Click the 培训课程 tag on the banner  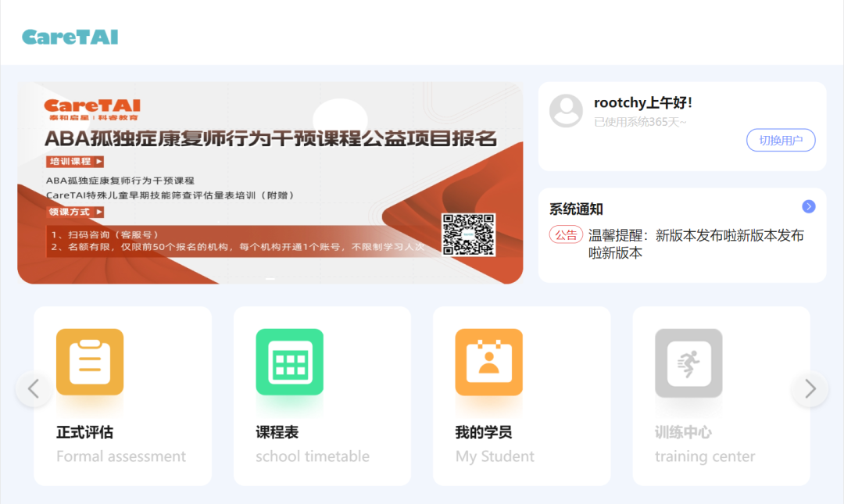pyautogui.click(x=75, y=162)
